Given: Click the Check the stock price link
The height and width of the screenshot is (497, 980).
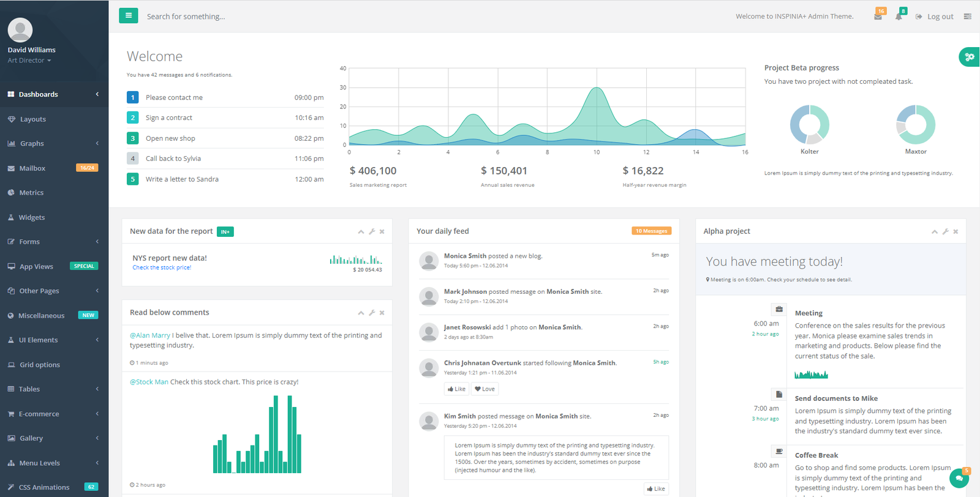Looking at the screenshot, I should pyautogui.click(x=162, y=267).
